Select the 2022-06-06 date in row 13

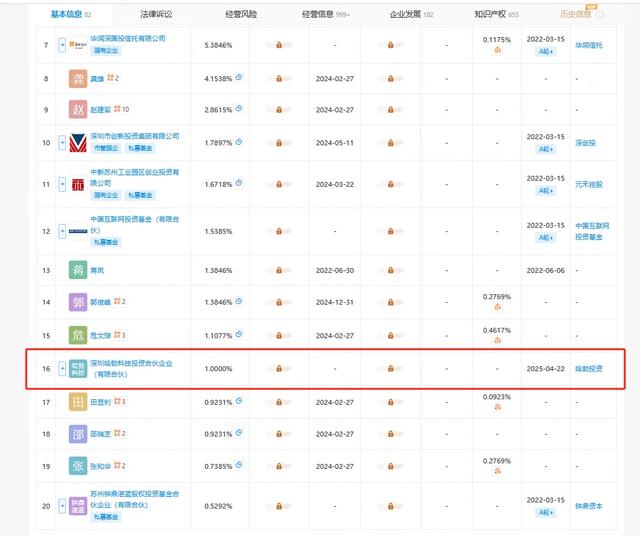(546, 270)
